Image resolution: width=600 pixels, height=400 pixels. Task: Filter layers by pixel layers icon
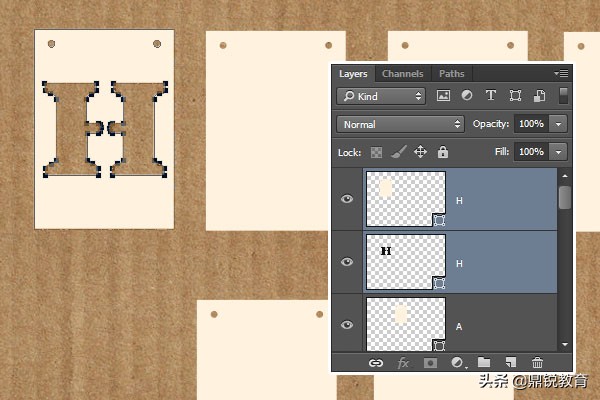click(443, 96)
